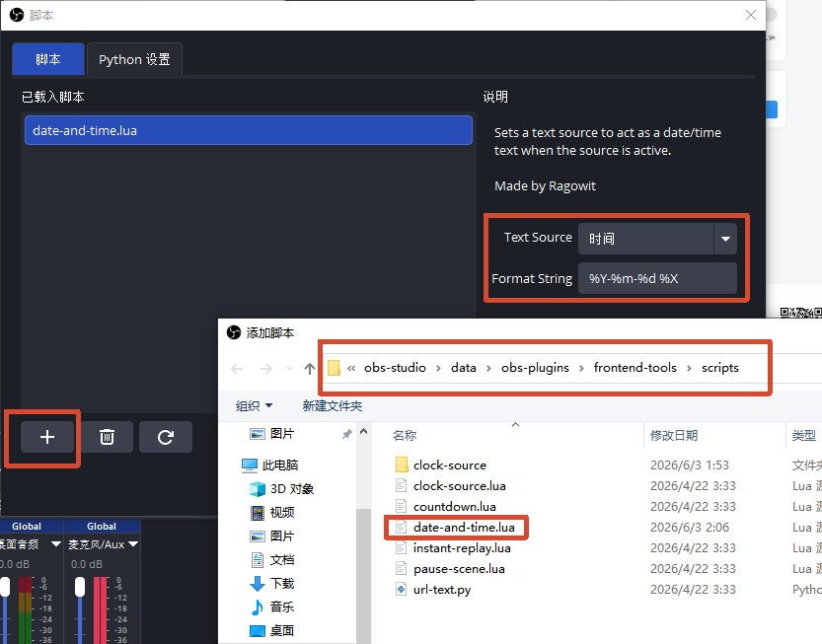This screenshot has height=644, width=822.
Task: Add a script with the plus button
Action: click(47, 437)
